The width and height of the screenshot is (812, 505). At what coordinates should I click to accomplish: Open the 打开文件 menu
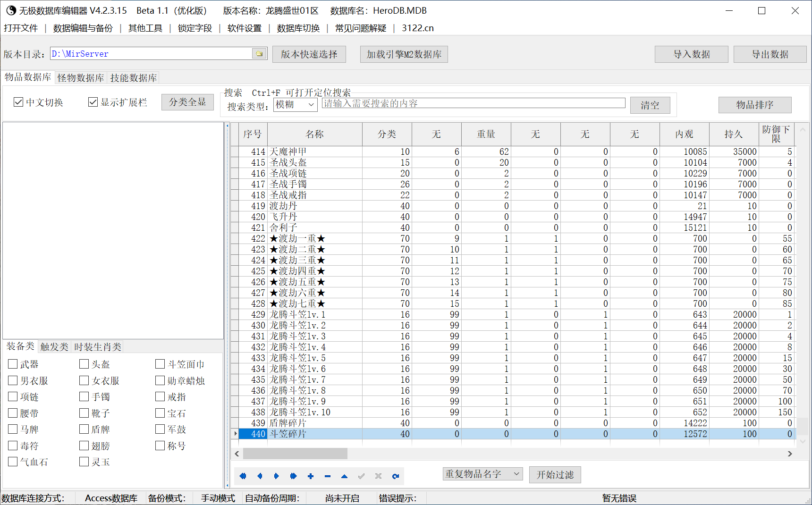[21, 28]
